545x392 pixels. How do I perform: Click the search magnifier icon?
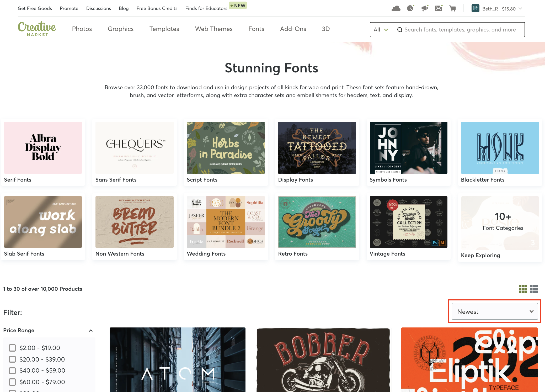(400, 30)
